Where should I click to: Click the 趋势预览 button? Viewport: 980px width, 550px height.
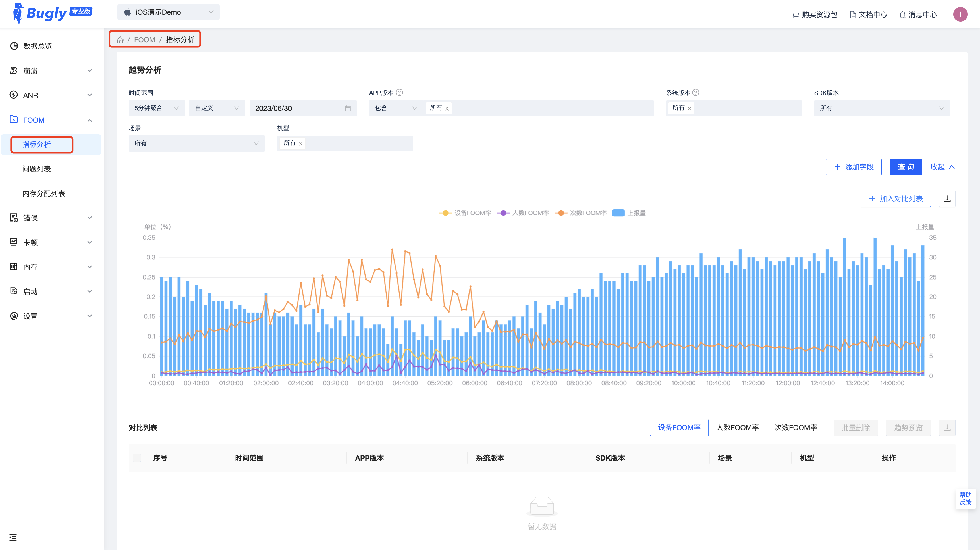pyautogui.click(x=908, y=428)
